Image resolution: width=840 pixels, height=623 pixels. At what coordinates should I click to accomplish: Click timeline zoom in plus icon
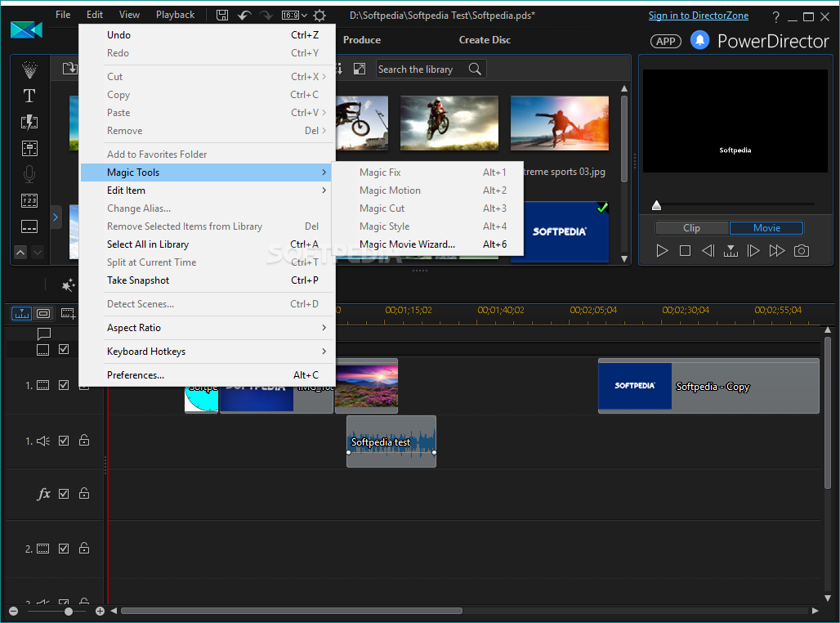(100, 611)
